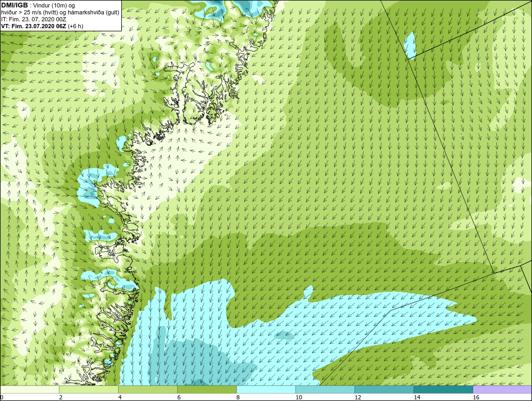Click the 'IT: Fim. 23. 07. 2020 00Z' line
Image resolution: width=532 pixels, height=401 pixels.
pos(34,19)
